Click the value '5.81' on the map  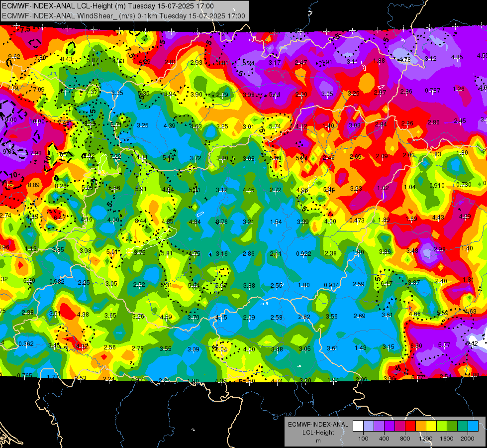coord(167,253)
